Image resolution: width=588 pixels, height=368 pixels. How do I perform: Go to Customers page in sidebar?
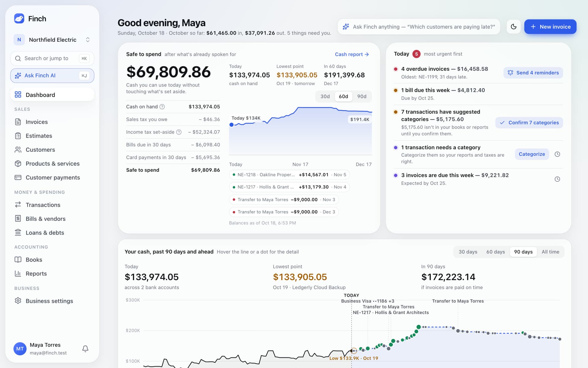(x=52, y=150)
